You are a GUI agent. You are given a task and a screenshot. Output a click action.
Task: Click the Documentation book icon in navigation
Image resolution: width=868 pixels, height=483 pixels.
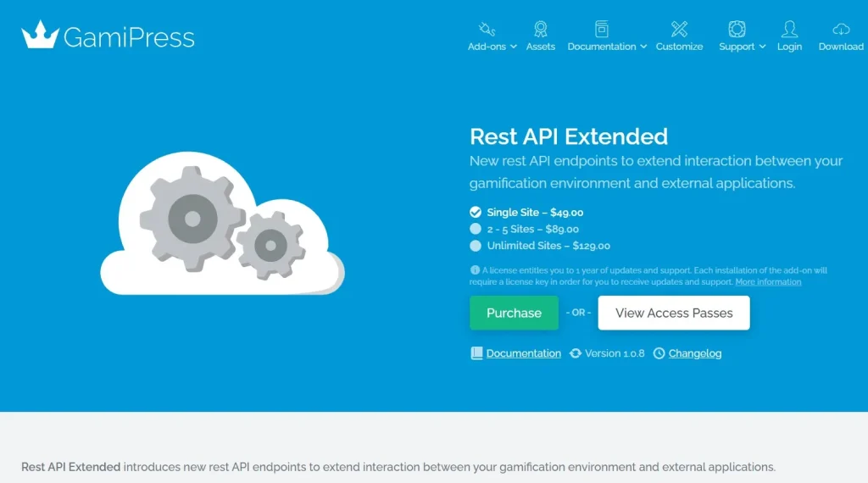pyautogui.click(x=602, y=29)
